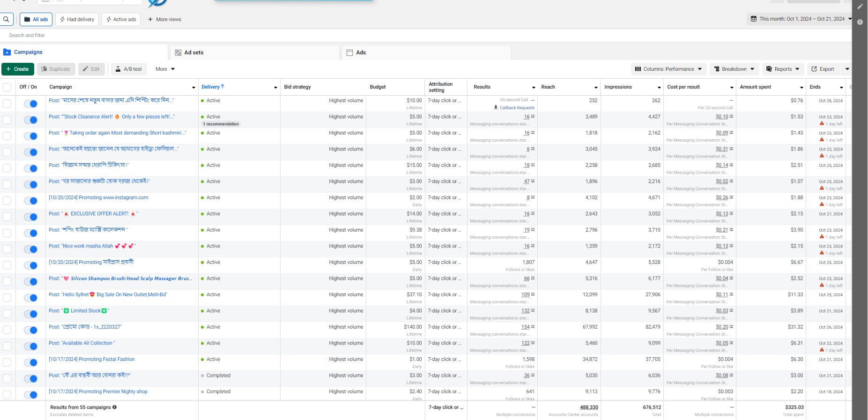Open Stock Clearance Alert campaign link
This screenshot has width=868, height=420.
coord(111,117)
